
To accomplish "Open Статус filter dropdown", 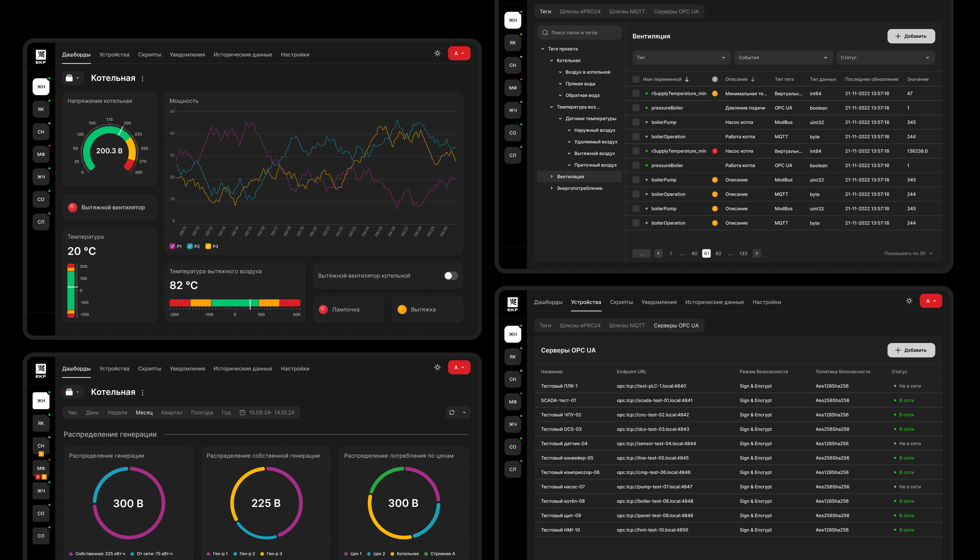I will [x=886, y=58].
